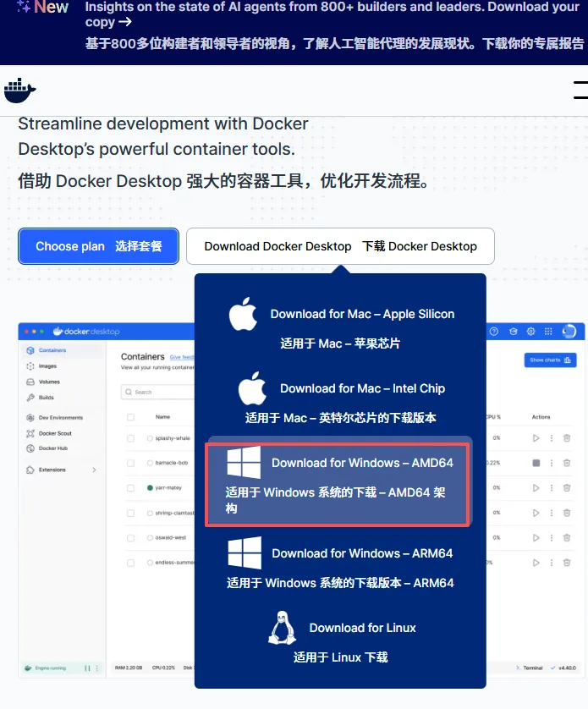588x709 pixels.
Task: Open the kebab menu in the endless-summer row
Action: click(x=552, y=563)
